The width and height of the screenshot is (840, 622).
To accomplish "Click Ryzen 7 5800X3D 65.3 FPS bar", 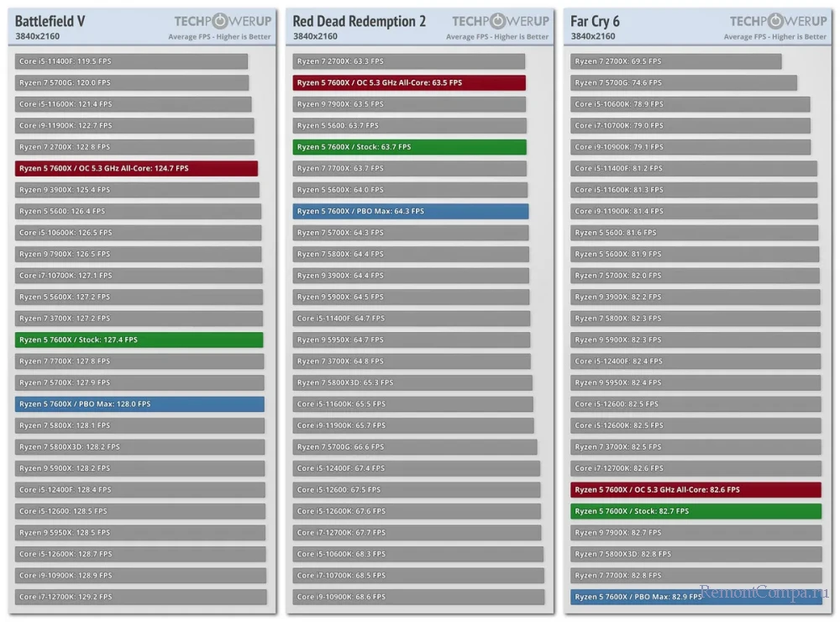I will tap(412, 382).
